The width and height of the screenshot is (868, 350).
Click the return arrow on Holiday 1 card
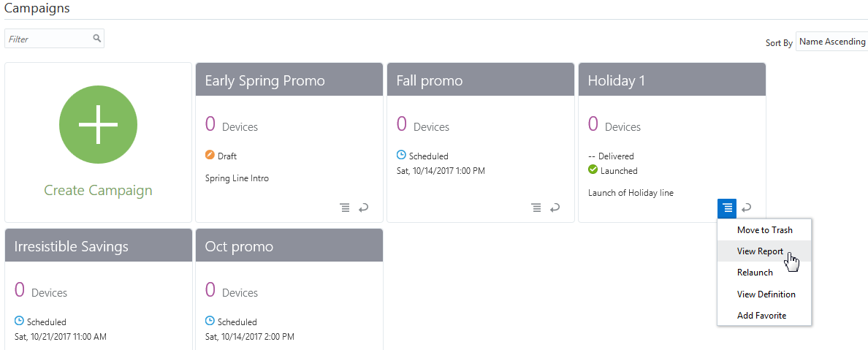[746, 208]
